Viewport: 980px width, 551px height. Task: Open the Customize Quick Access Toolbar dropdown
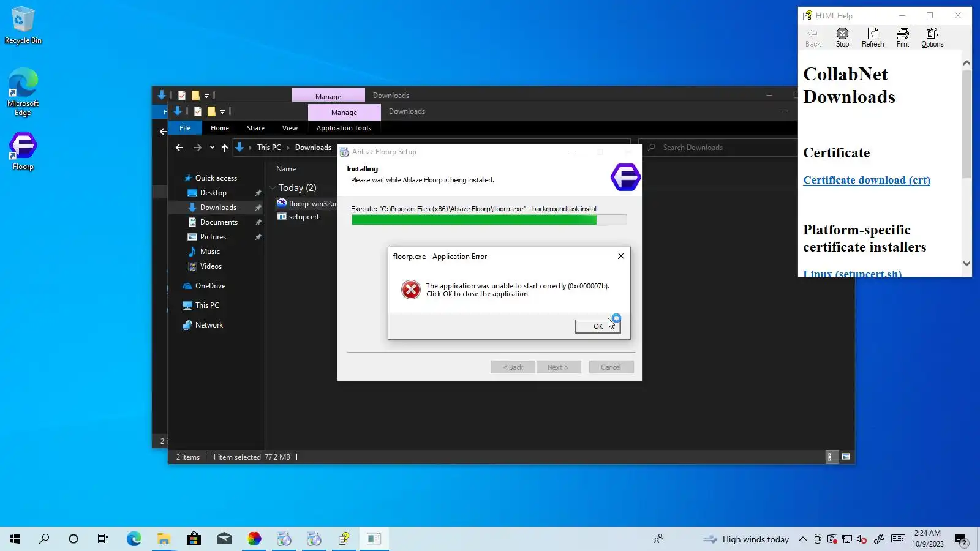pos(222,111)
